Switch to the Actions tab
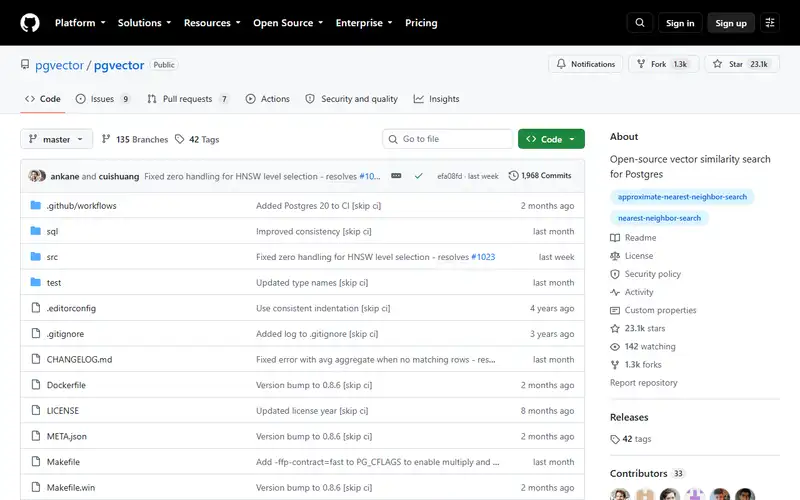 (x=268, y=99)
